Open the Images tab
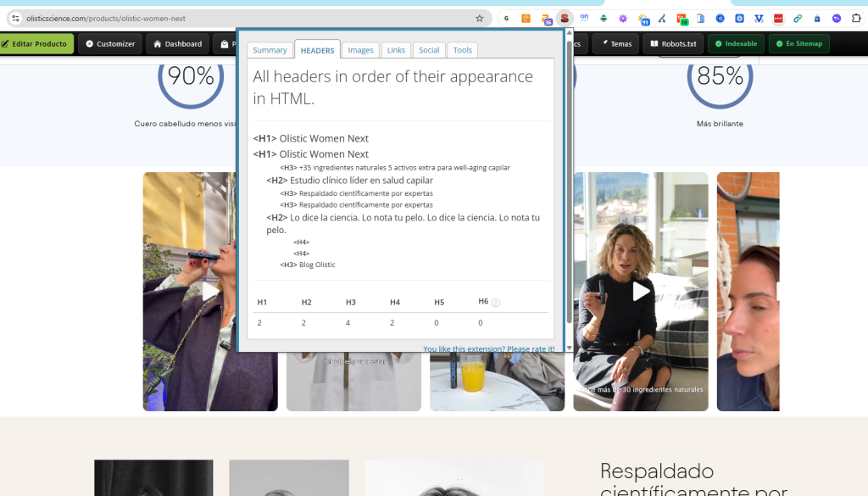Image resolution: width=868 pixels, height=496 pixels. point(360,50)
